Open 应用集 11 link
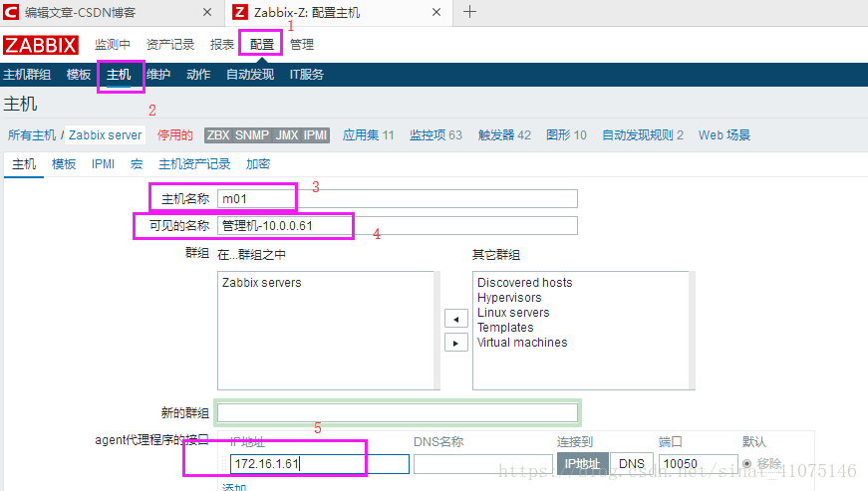 pyautogui.click(x=368, y=134)
